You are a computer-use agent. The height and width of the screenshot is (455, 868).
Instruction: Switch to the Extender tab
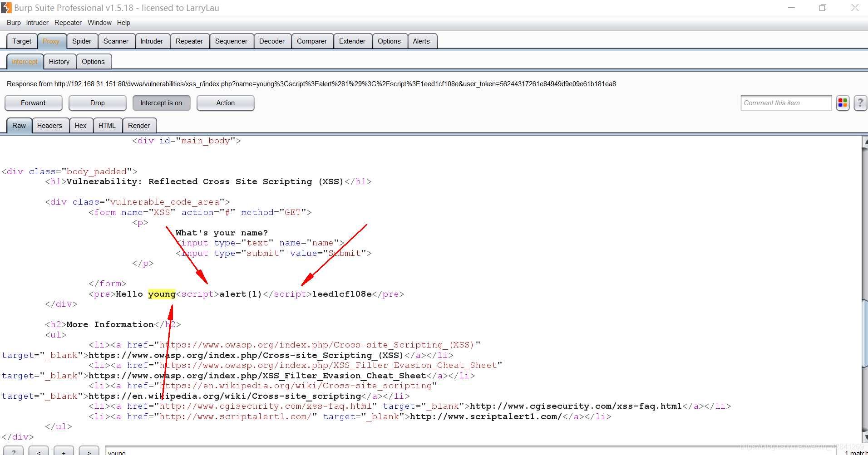pos(352,41)
